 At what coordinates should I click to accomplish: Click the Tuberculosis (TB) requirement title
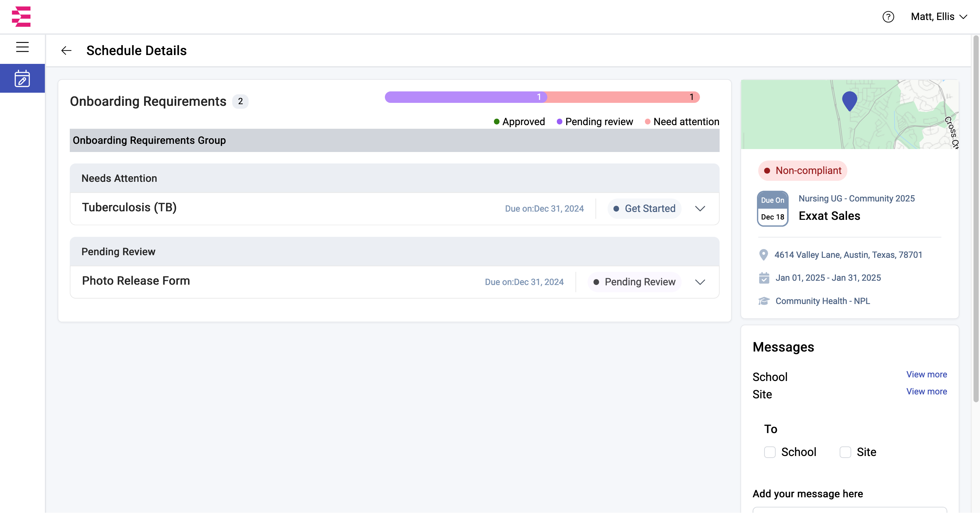click(x=129, y=207)
